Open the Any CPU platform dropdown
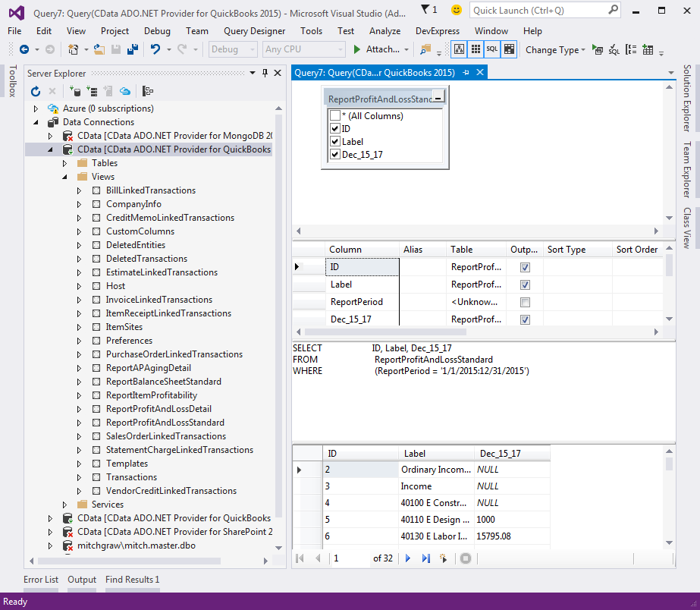Image resolution: width=700 pixels, height=610 pixels. (303, 49)
